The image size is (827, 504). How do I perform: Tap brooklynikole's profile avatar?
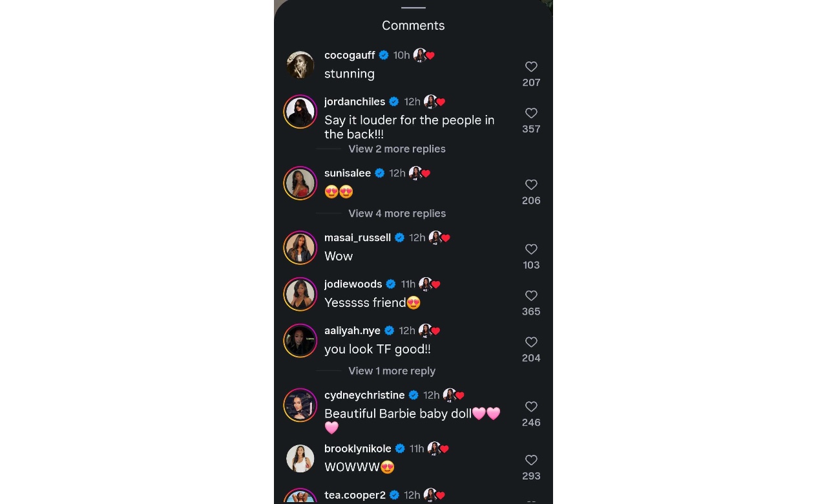[300, 459]
